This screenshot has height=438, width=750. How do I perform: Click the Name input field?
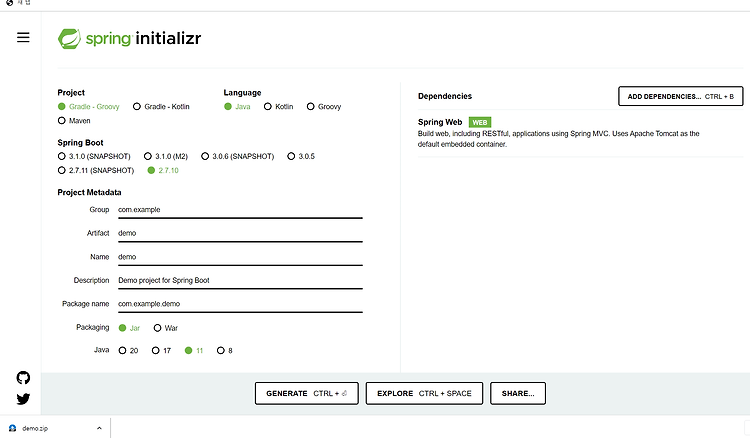[x=240, y=257]
